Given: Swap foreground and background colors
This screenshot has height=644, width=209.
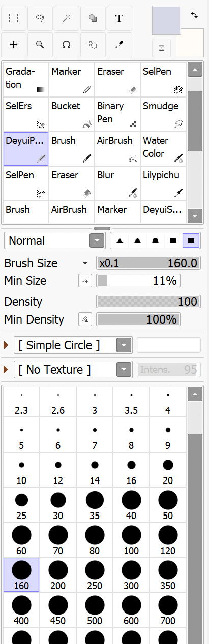Looking at the screenshot, I should point(194,16).
